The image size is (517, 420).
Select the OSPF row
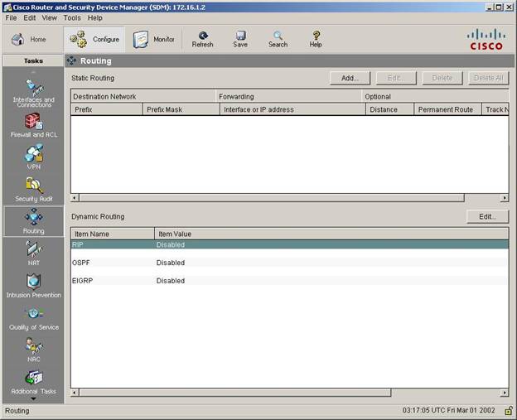(x=289, y=263)
